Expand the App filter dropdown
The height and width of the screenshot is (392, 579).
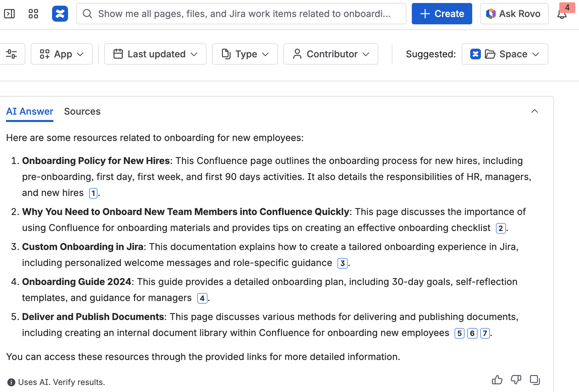tap(62, 54)
